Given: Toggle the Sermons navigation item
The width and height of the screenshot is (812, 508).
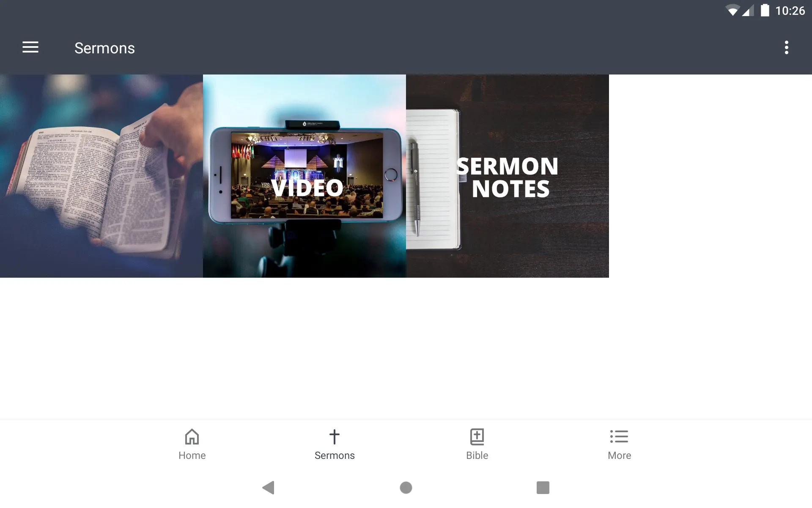Looking at the screenshot, I should (335, 444).
